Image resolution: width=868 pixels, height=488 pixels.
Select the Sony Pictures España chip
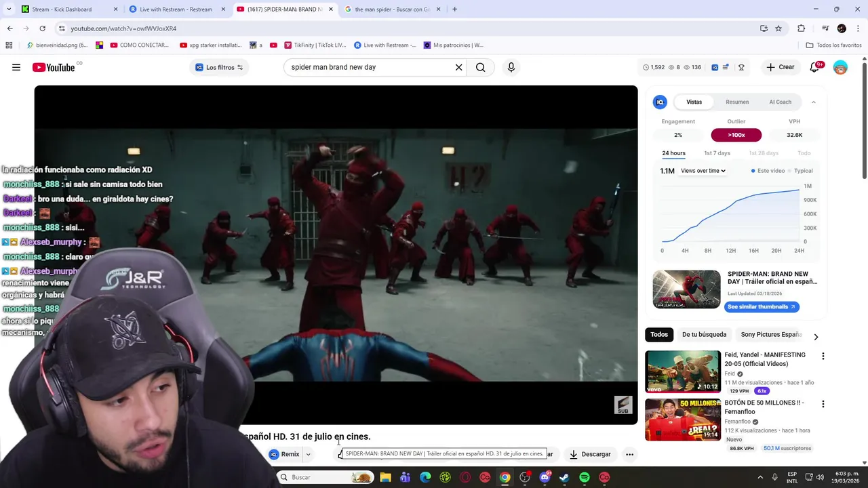click(x=771, y=334)
